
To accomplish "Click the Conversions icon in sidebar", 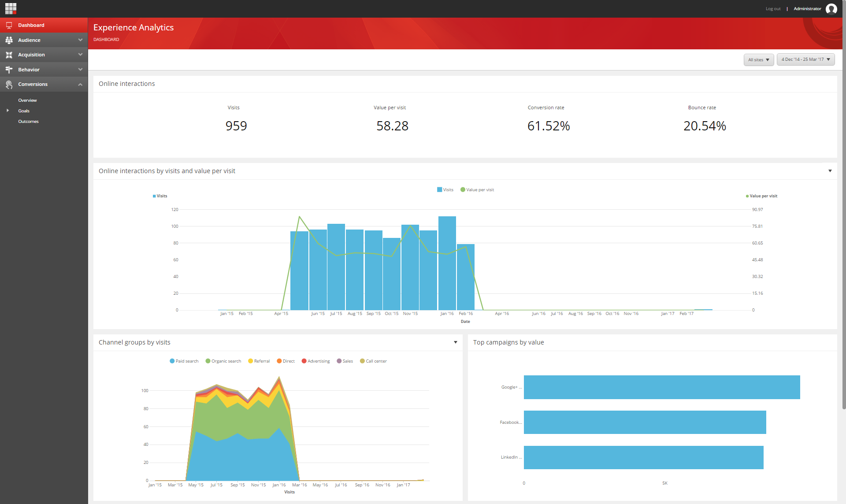I will [9, 84].
